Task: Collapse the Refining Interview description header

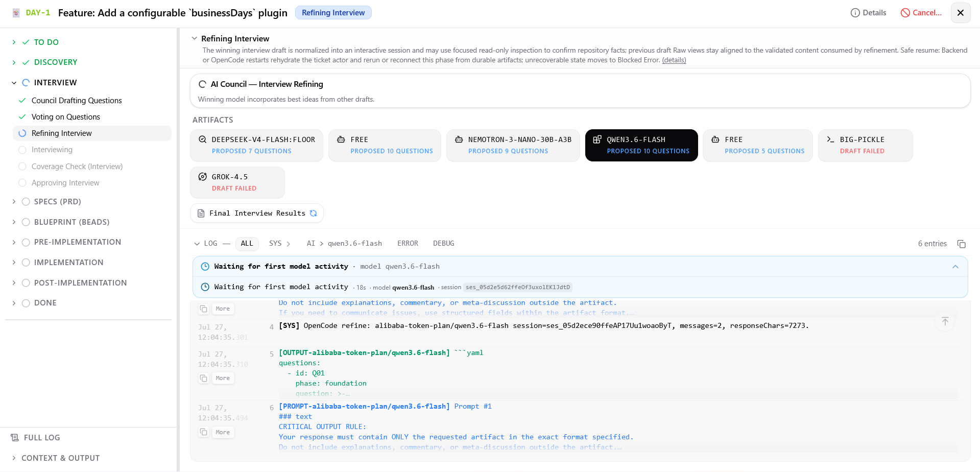Action: (195, 38)
